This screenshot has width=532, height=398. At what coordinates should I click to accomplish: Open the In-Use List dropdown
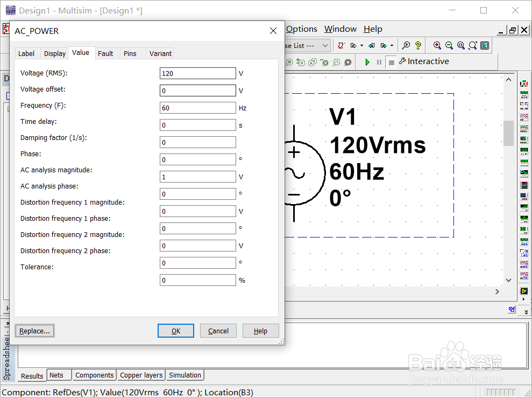click(x=325, y=45)
